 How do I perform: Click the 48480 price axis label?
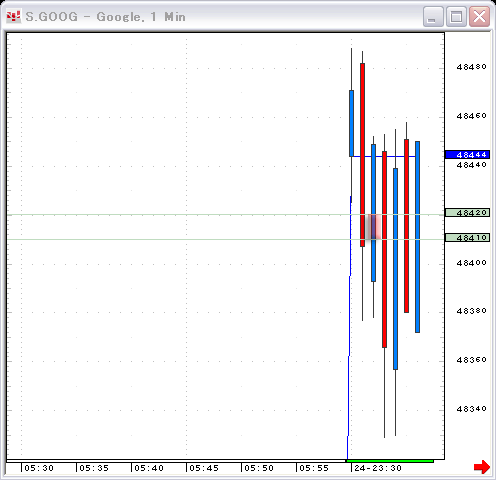click(x=471, y=67)
